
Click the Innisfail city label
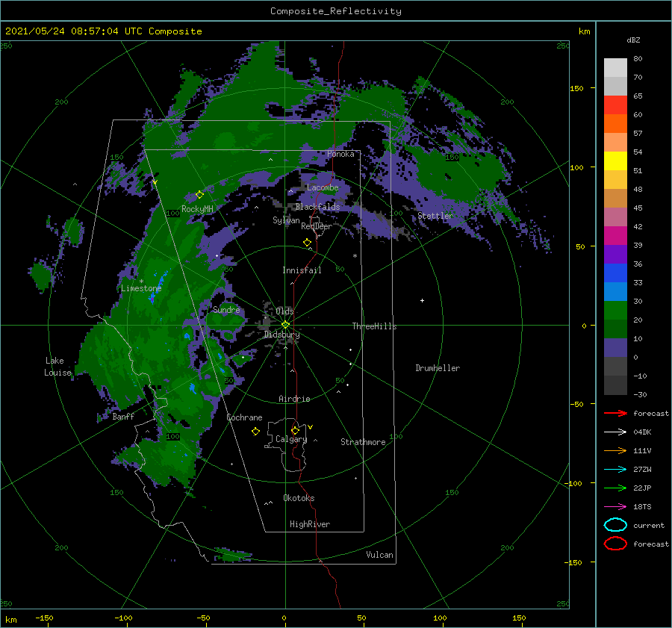[x=302, y=270]
